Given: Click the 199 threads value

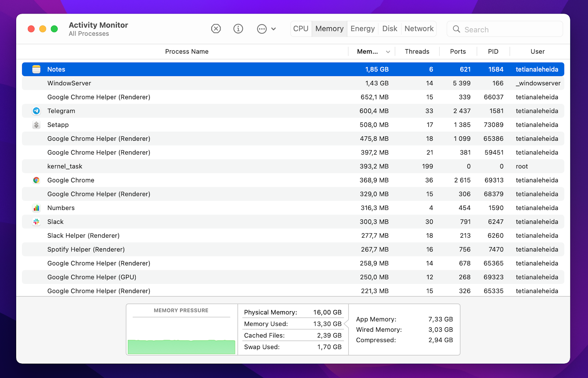Looking at the screenshot, I should (427, 166).
